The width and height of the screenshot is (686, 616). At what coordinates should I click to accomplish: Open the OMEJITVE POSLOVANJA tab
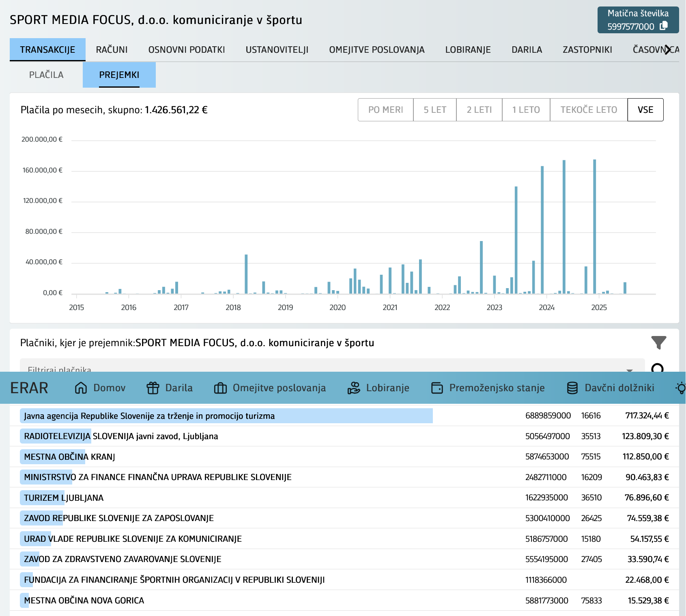(377, 50)
